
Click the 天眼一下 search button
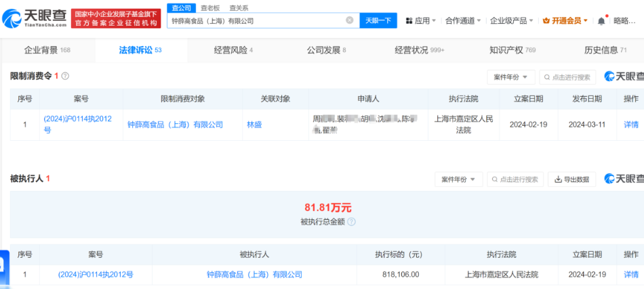[x=378, y=20]
